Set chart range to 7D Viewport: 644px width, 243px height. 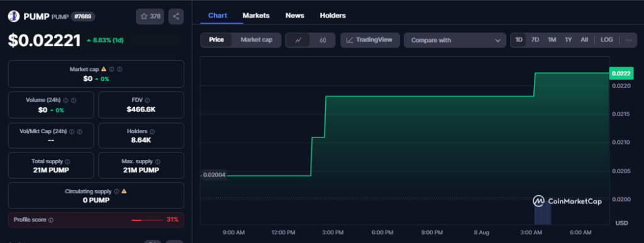click(x=535, y=40)
